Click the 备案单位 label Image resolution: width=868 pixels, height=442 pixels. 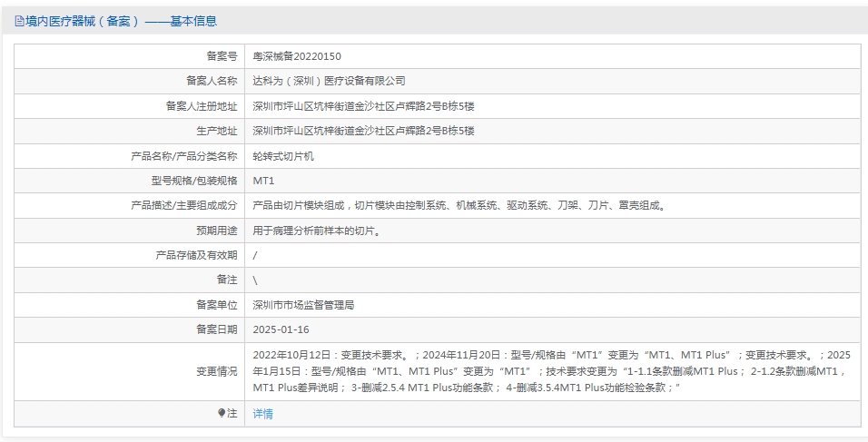point(216,305)
